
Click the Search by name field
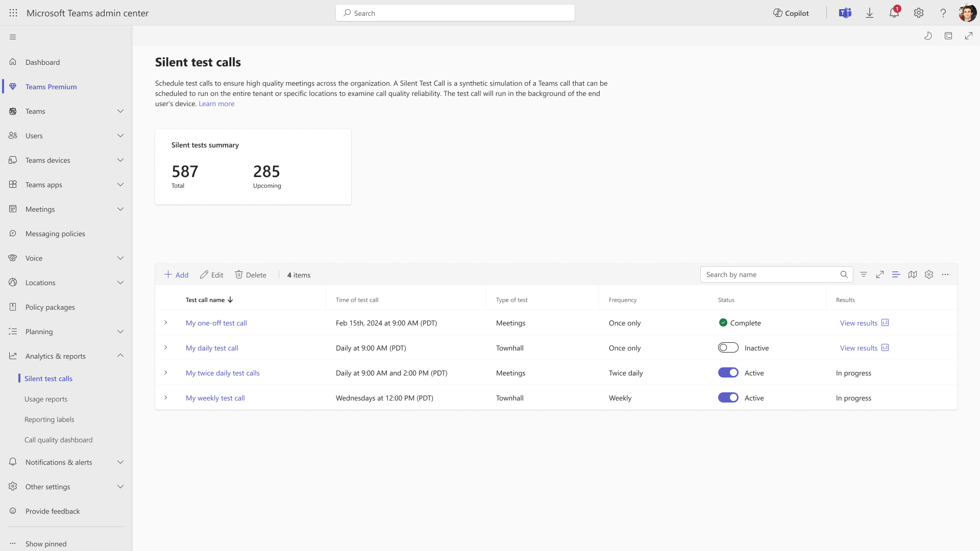point(770,274)
